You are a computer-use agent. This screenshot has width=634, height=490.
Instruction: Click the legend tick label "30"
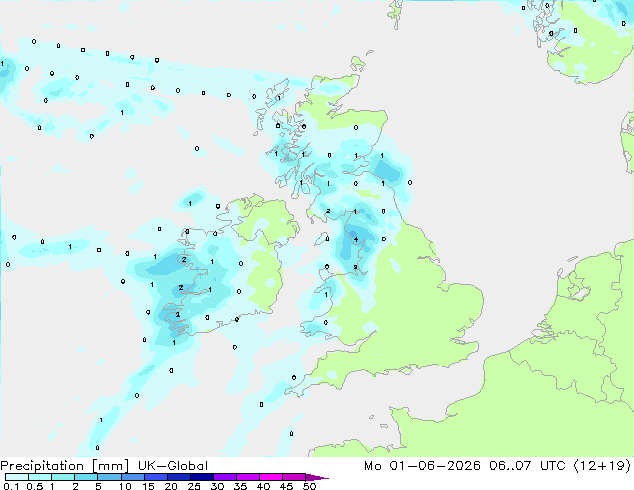point(217,486)
